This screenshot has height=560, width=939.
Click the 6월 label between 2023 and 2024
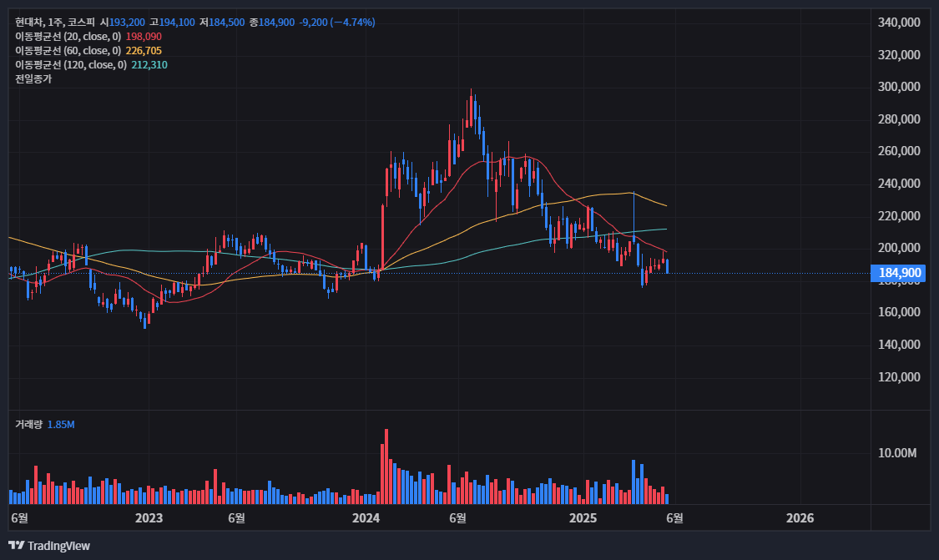coord(236,518)
